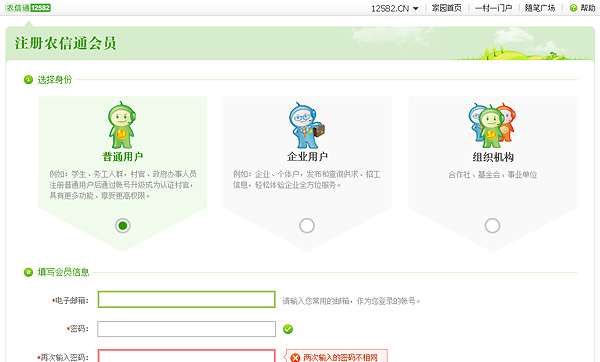This screenshot has width=600, height=362.
Task: Go to 家园首页 link
Action: [x=447, y=8]
